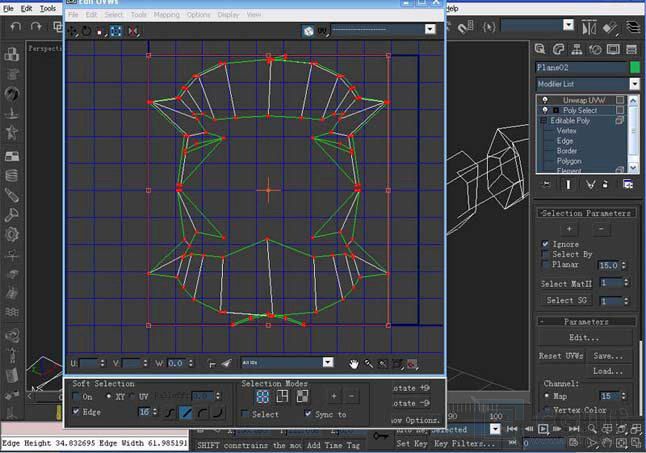Viewport: 646px width, 453px height.
Task: Toggle the Edge distance checkbox
Action: coord(76,411)
